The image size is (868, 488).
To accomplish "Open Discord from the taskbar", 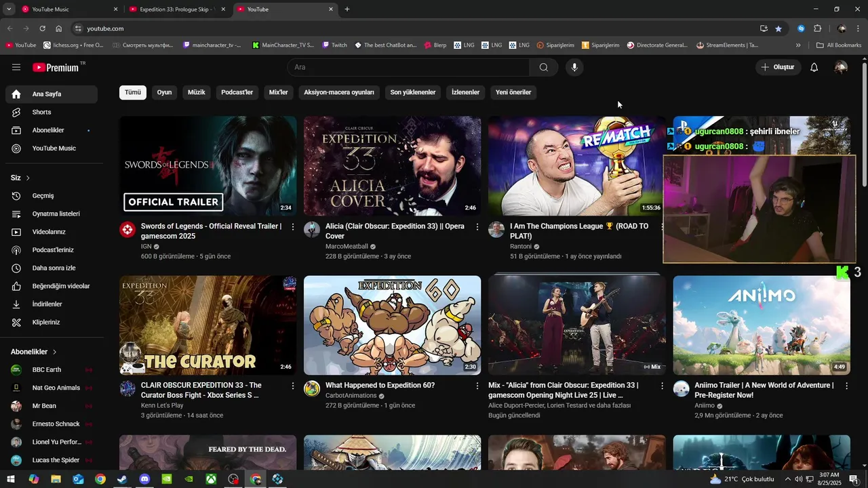I will tap(144, 479).
